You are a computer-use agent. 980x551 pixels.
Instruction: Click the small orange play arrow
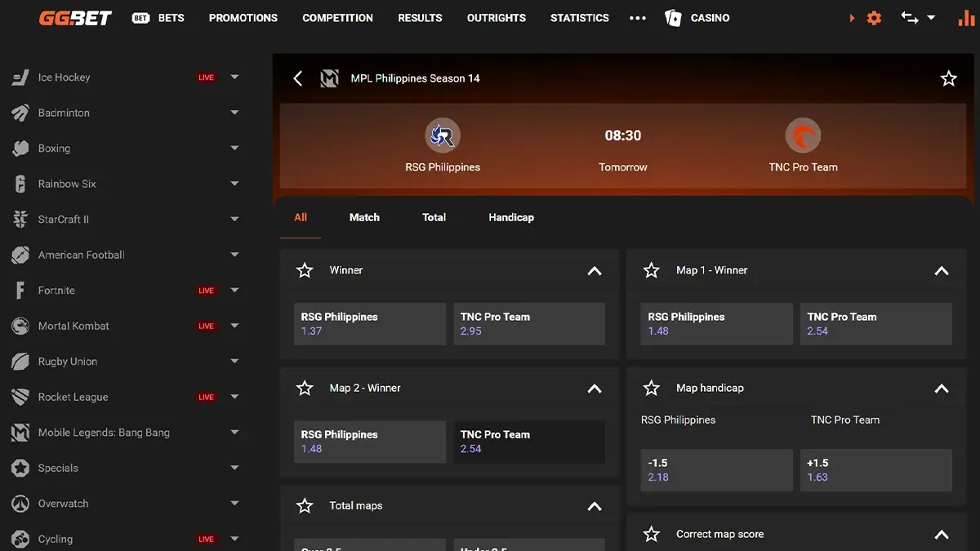(852, 17)
